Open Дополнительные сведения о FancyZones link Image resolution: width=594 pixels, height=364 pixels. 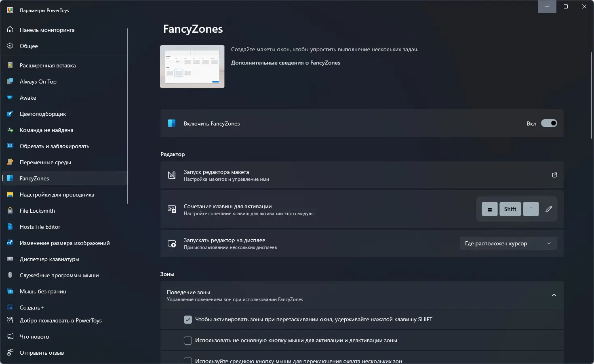click(x=286, y=63)
